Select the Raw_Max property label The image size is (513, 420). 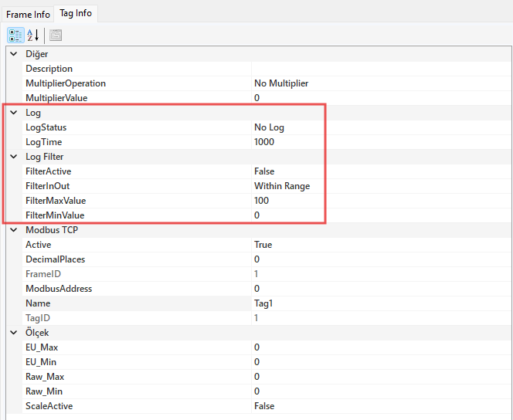point(45,377)
